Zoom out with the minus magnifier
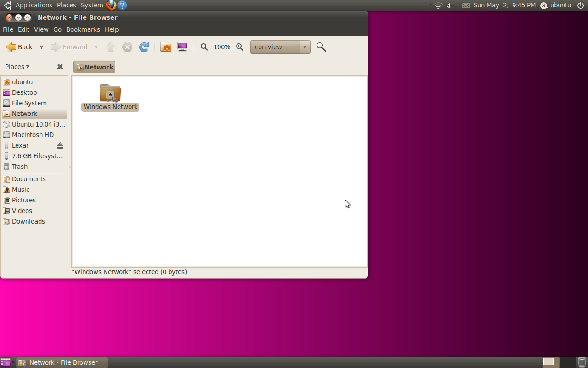 204,47
